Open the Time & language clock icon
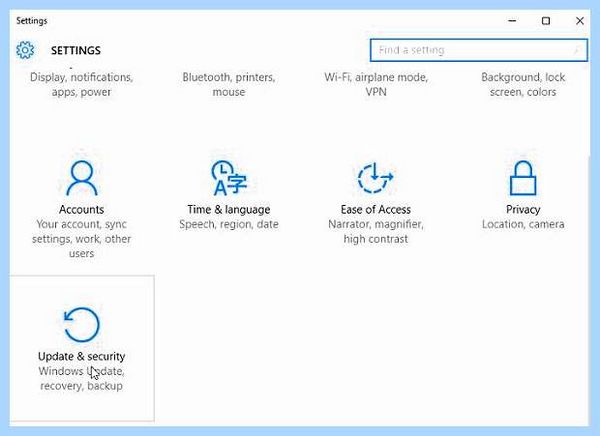600x436 pixels. tap(229, 178)
